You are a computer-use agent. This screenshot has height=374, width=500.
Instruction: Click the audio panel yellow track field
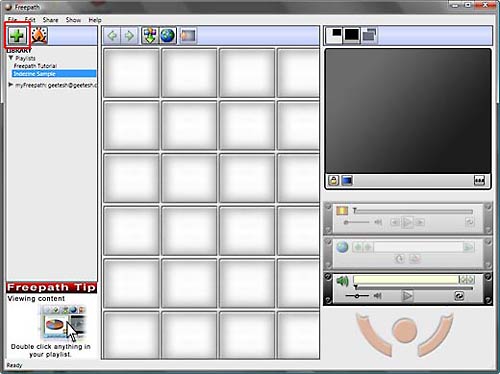point(406,280)
